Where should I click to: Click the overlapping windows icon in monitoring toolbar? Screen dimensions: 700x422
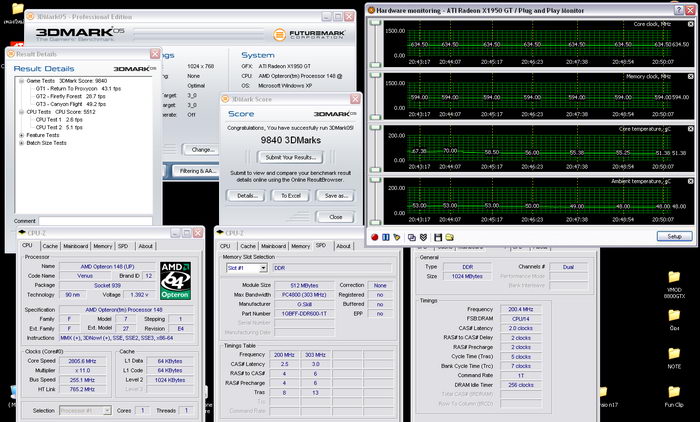[412, 237]
